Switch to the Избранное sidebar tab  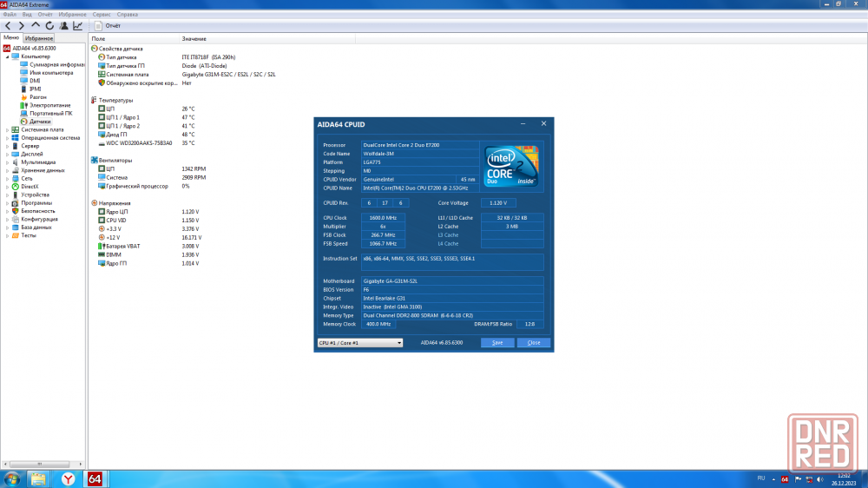click(39, 38)
